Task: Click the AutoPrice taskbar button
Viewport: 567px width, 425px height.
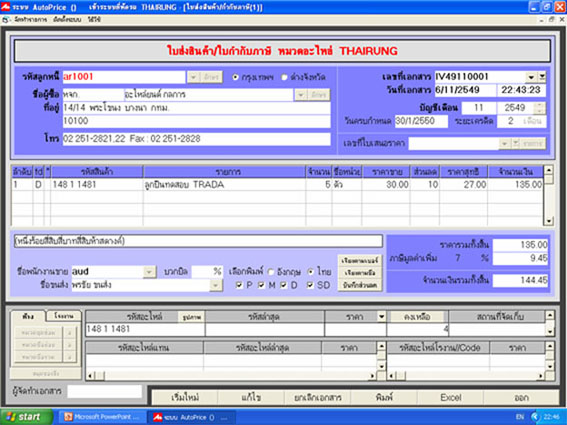Action: [192, 417]
